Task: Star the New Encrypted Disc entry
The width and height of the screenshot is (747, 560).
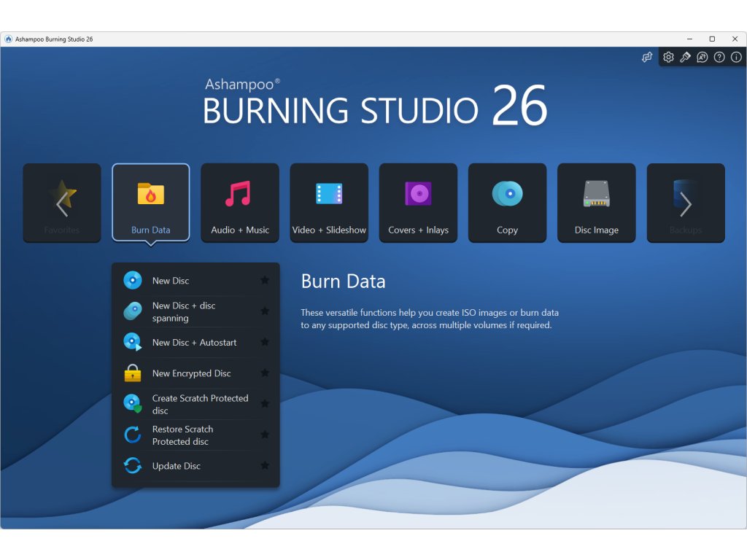Action: point(265,373)
